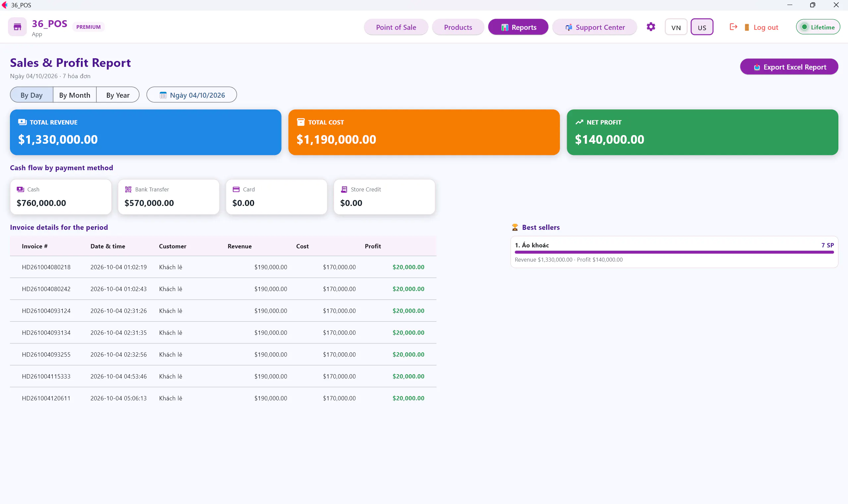Image resolution: width=848 pixels, height=504 pixels.
Task: Open the Point of Sale tab
Action: click(396, 27)
